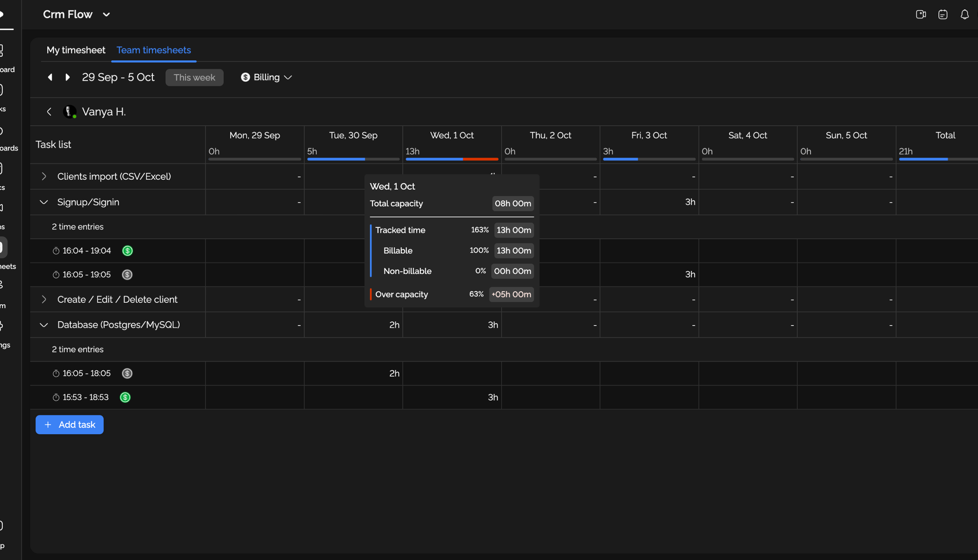
Task: Go to previous week arrow
Action: pyautogui.click(x=50, y=77)
